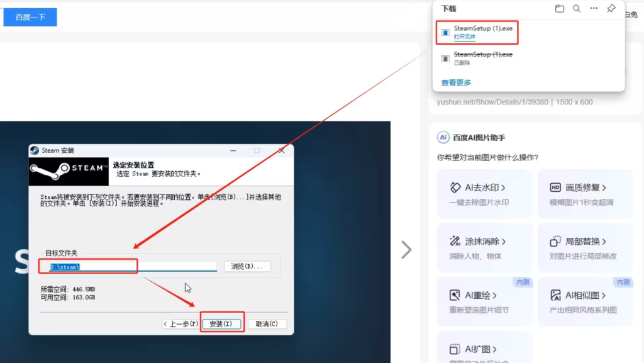Open the AI相似图 tool
This screenshot has width=644, height=363.
pos(586,301)
